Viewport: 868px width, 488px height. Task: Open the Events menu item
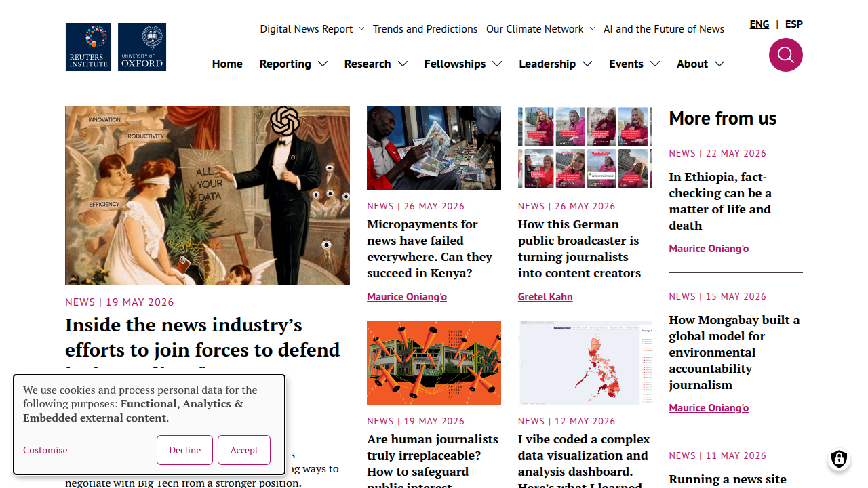coord(626,64)
